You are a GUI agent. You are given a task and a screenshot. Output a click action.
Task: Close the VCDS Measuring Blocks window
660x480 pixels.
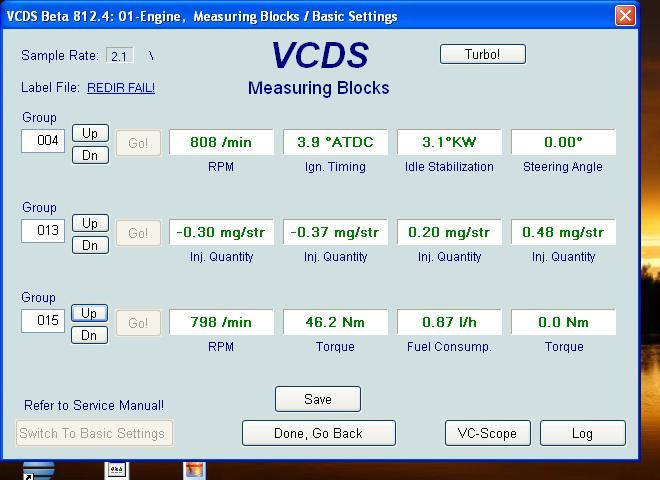tap(625, 16)
